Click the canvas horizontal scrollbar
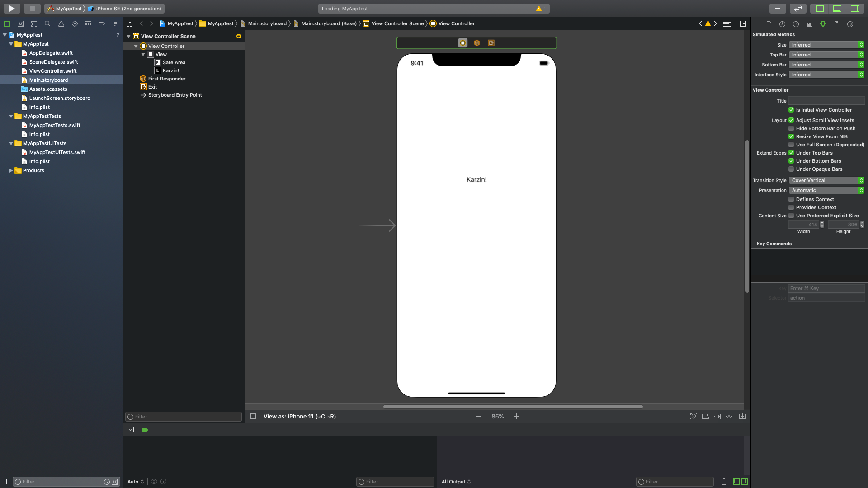This screenshot has width=868, height=488. (513, 407)
